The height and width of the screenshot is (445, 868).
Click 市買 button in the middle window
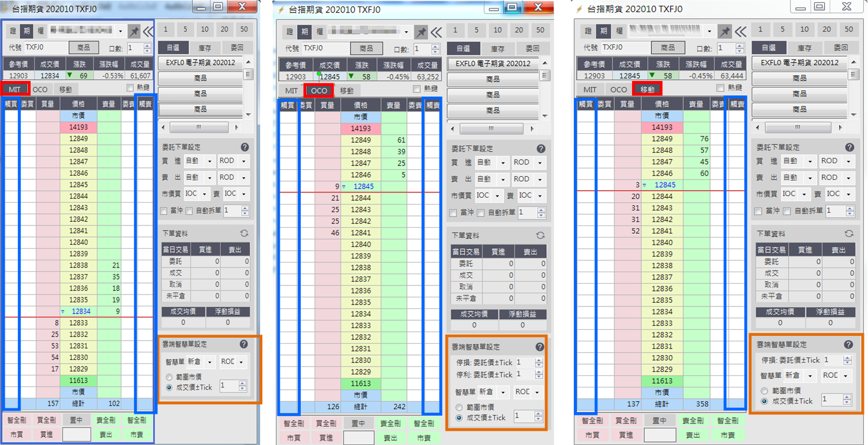tap(294, 438)
